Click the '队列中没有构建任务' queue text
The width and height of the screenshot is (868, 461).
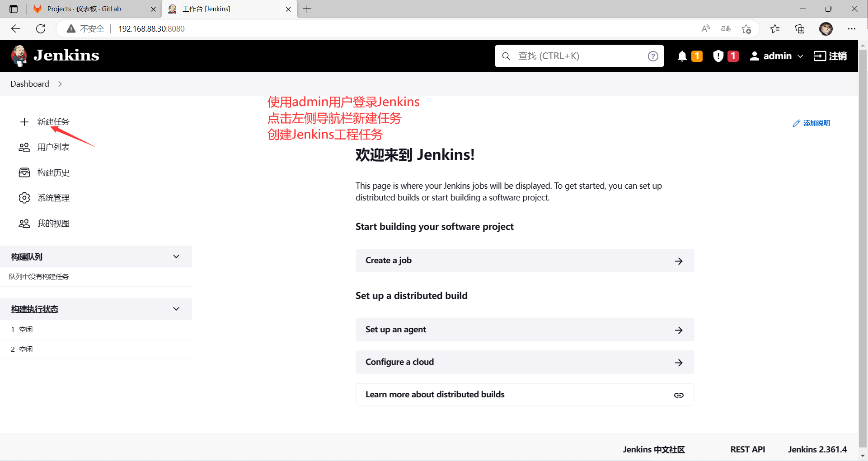(x=39, y=277)
